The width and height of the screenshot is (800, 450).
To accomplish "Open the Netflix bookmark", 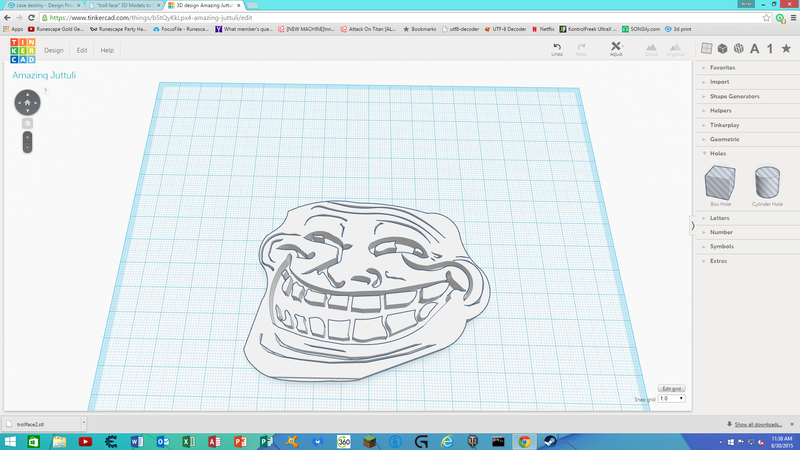I will pyautogui.click(x=543, y=29).
